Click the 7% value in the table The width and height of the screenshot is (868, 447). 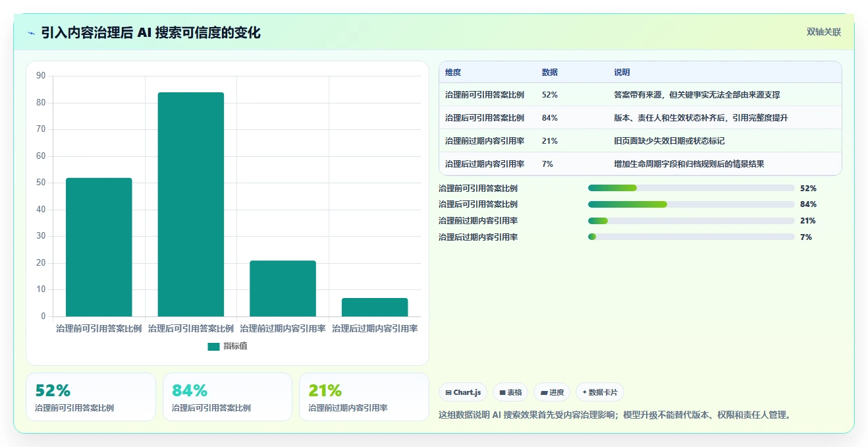click(548, 164)
